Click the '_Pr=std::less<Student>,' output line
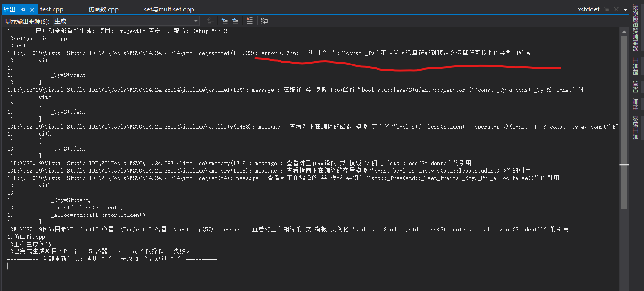The image size is (644, 291). (87, 207)
